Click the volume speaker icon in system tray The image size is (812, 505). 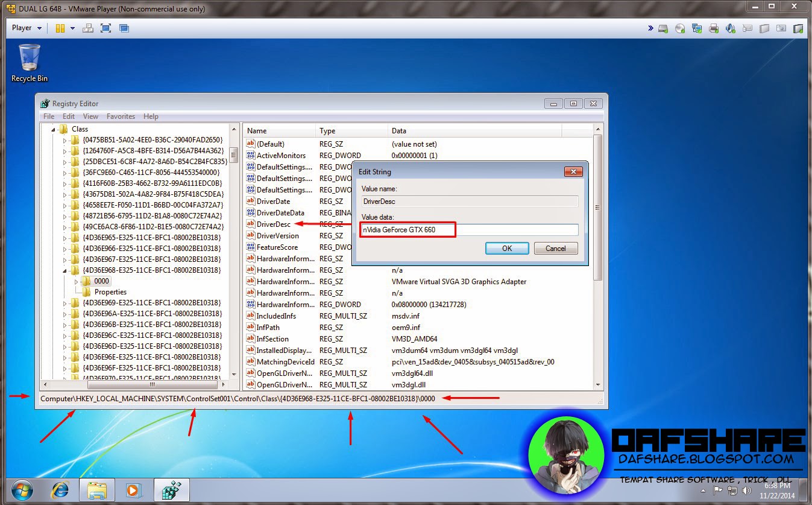[747, 490]
